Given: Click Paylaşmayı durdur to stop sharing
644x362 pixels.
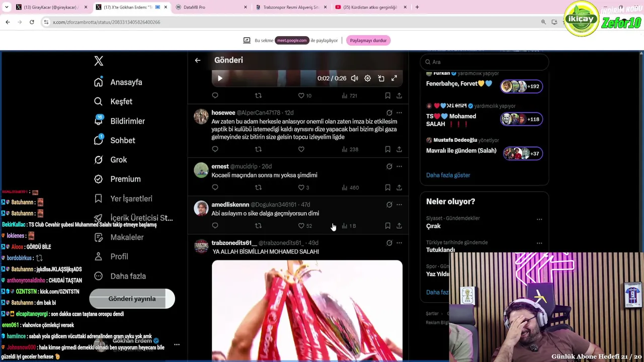Looking at the screenshot, I should (x=368, y=41).
